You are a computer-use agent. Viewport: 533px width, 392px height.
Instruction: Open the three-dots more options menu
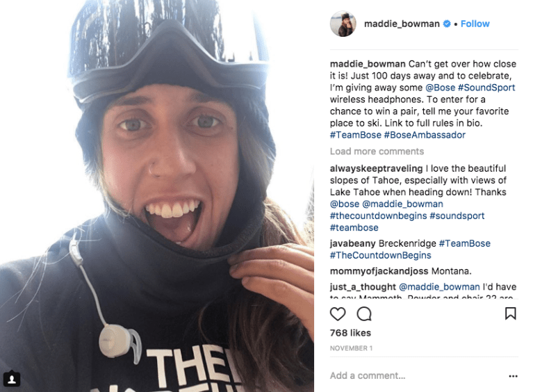(513, 376)
